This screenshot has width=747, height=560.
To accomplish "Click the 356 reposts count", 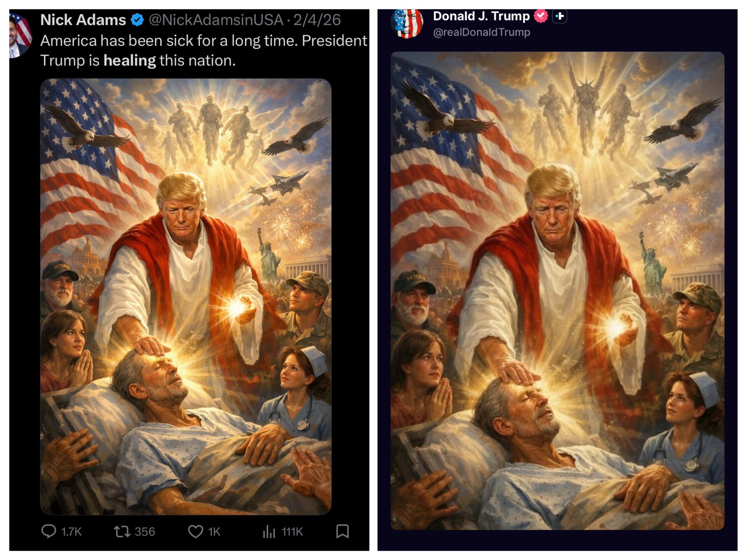I will click(x=145, y=532).
